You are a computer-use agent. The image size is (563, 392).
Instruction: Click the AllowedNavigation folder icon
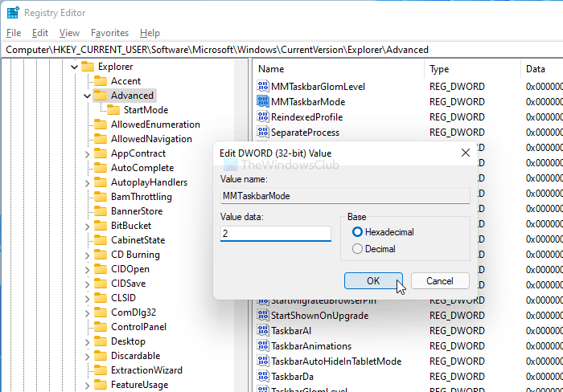click(x=101, y=139)
